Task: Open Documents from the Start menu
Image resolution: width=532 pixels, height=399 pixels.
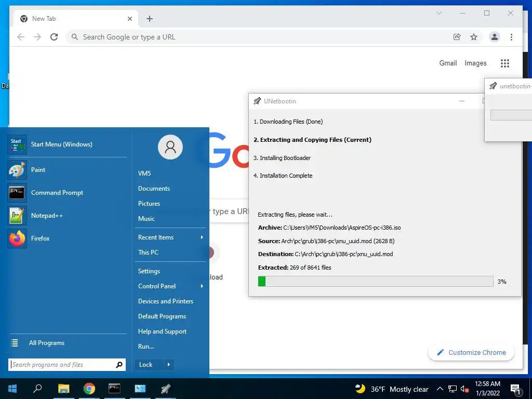Action: [154, 188]
